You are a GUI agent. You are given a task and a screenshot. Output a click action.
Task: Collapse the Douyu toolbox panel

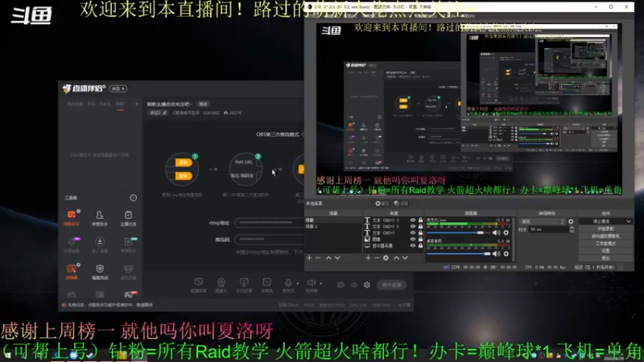pyautogui.click(x=134, y=198)
